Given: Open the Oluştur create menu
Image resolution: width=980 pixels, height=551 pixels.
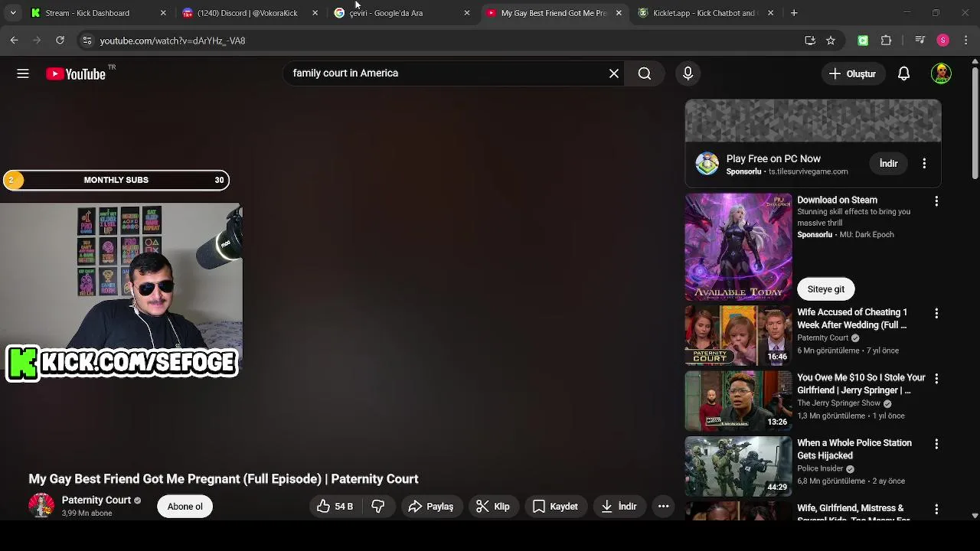Looking at the screenshot, I should 852,73.
